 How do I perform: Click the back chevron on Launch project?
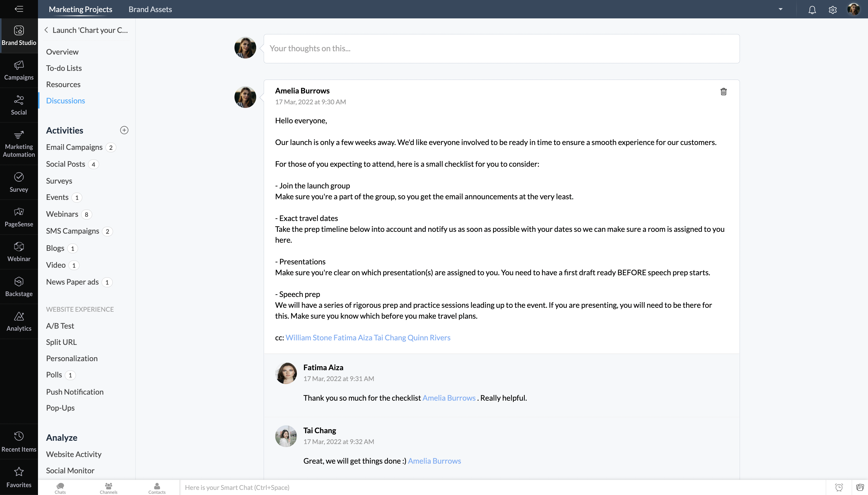pos(46,30)
